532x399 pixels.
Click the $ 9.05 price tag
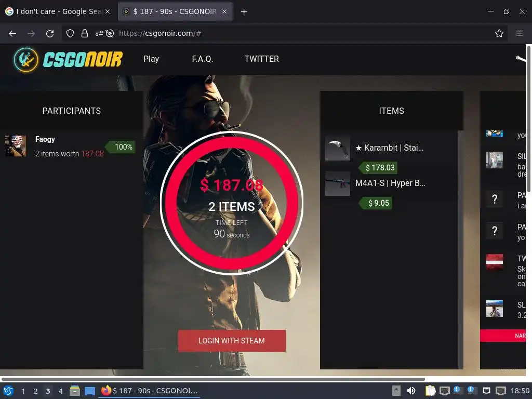coord(376,203)
